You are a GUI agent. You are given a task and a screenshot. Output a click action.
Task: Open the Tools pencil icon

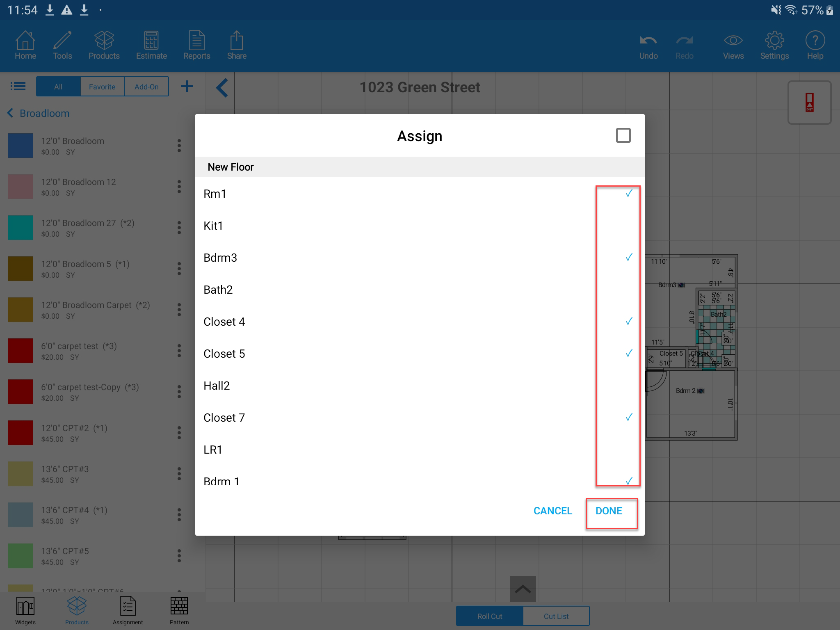coord(62,45)
